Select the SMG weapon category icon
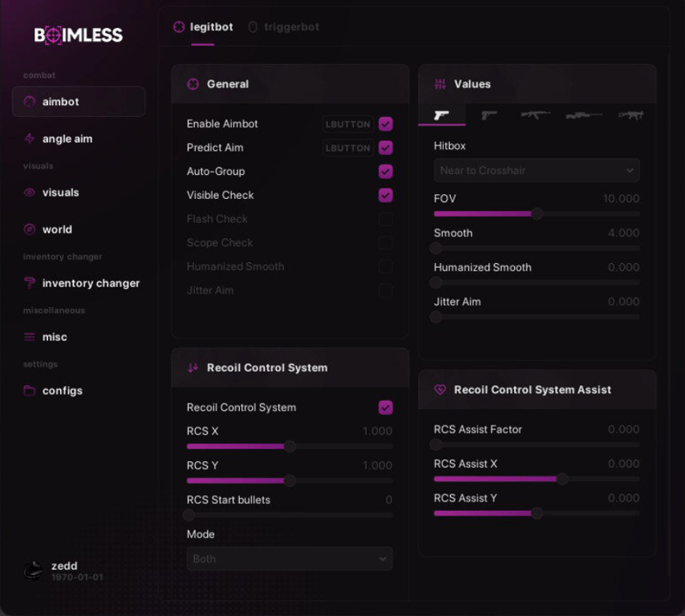The image size is (685, 616). click(630, 115)
